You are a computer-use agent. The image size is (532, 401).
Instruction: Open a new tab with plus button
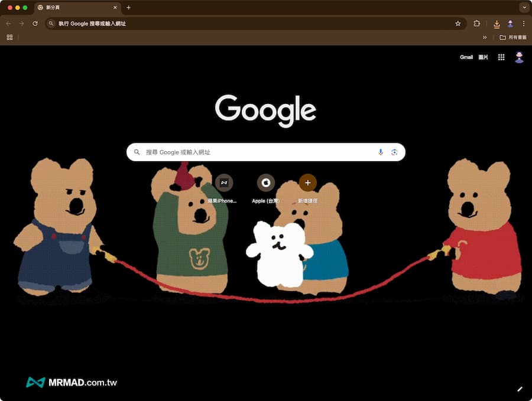click(x=128, y=8)
